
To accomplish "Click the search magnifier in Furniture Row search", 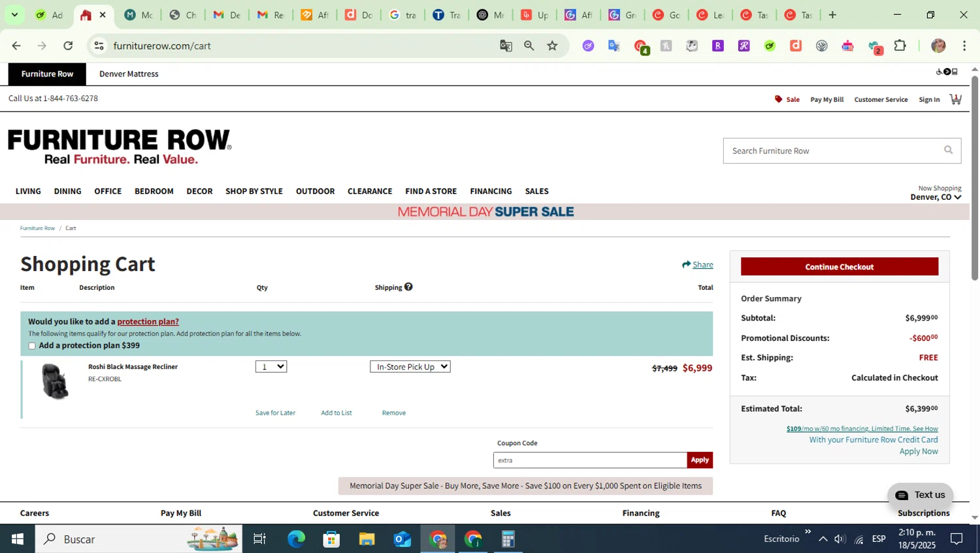I will click(x=948, y=150).
